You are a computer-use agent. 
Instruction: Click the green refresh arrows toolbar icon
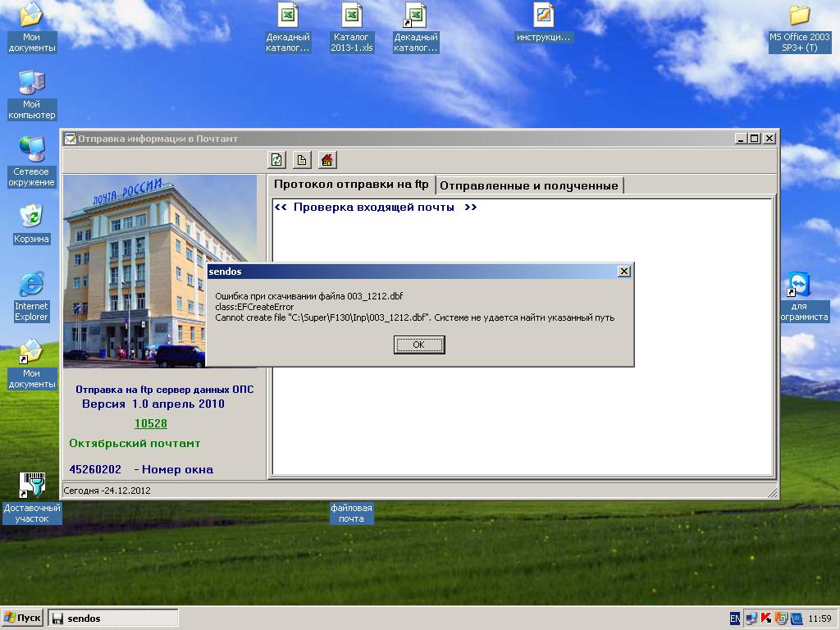point(276,160)
